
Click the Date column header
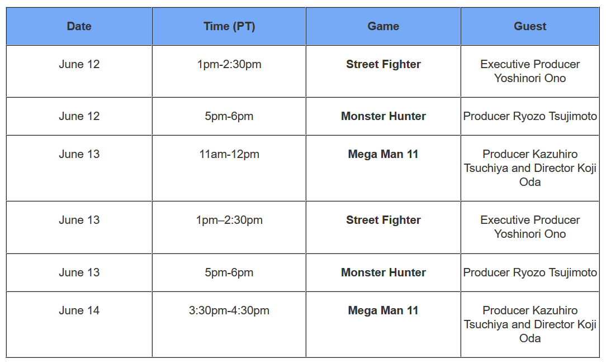79,26
